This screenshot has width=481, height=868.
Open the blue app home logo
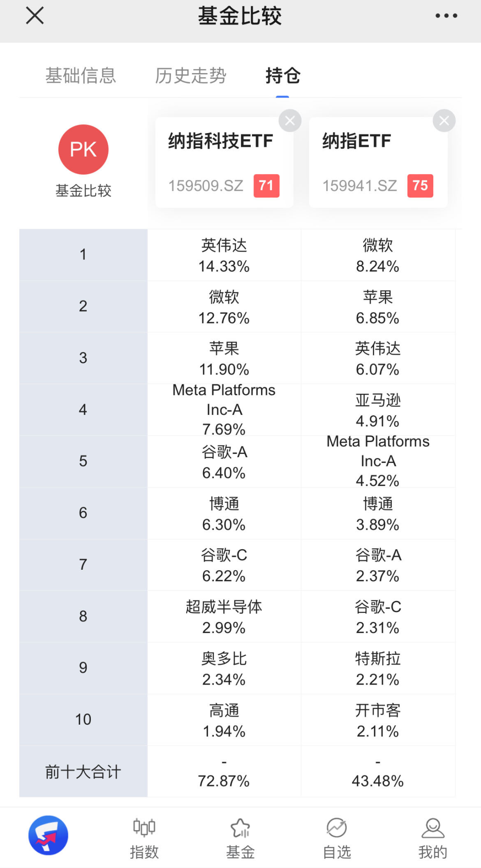pos(48,835)
